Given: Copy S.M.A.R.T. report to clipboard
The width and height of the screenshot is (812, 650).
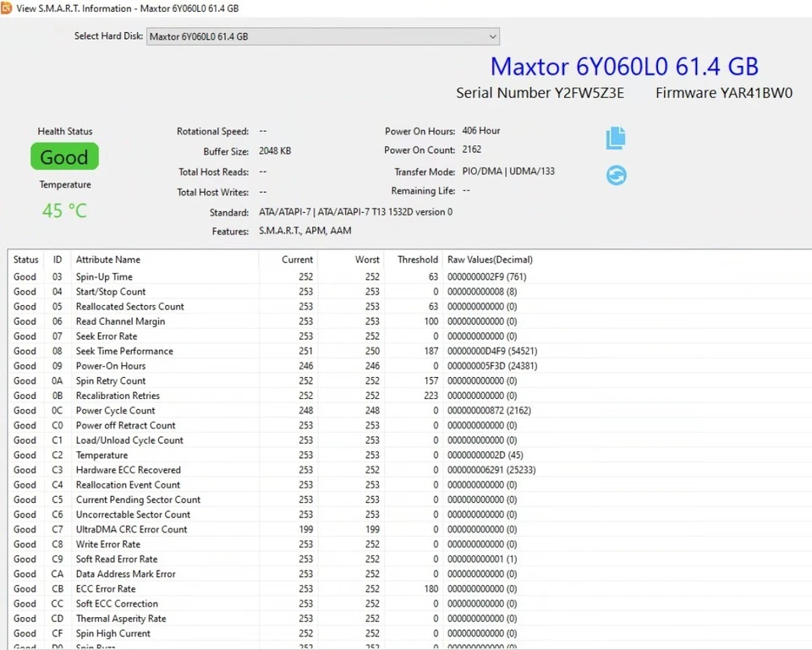Looking at the screenshot, I should [616, 138].
